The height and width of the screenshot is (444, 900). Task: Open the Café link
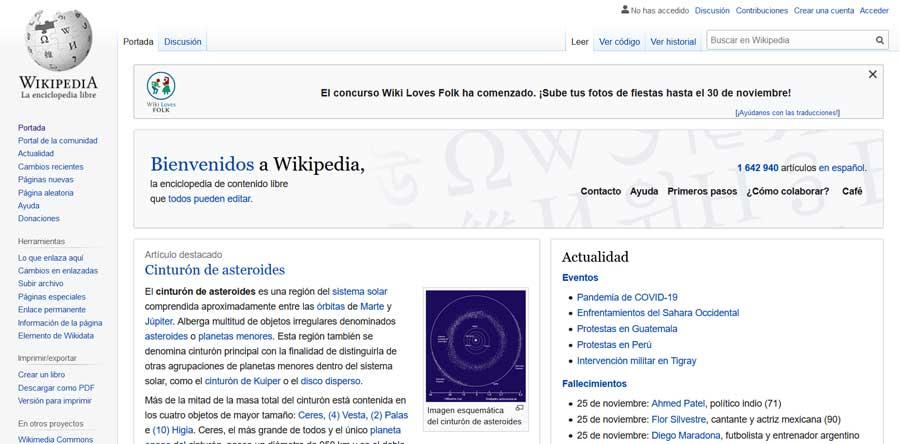pos(852,192)
